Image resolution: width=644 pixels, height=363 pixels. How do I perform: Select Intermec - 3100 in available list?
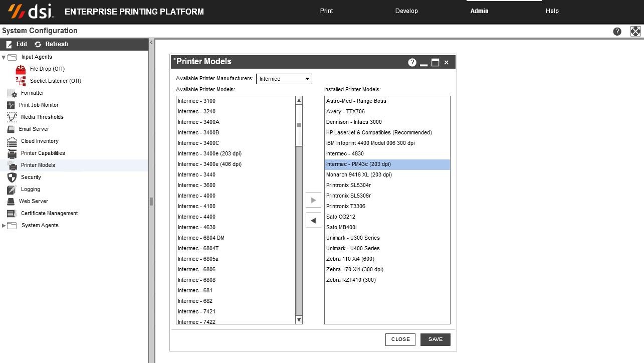(236, 101)
